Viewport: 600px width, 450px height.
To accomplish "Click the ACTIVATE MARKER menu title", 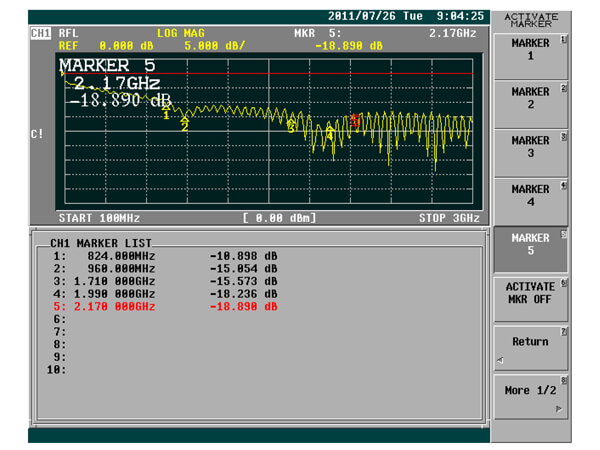I will pos(531,20).
